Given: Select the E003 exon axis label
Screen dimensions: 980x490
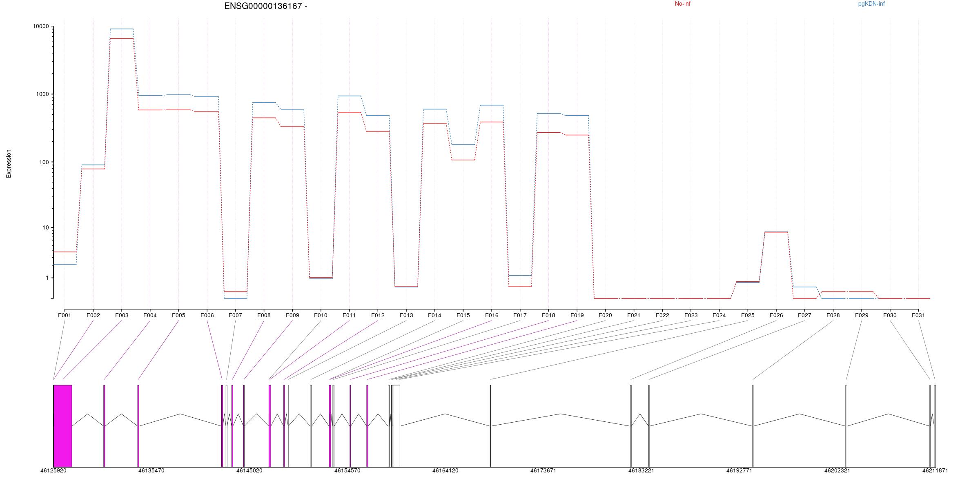Looking at the screenshot, I should pyautogui.click(x=122, y=315).
